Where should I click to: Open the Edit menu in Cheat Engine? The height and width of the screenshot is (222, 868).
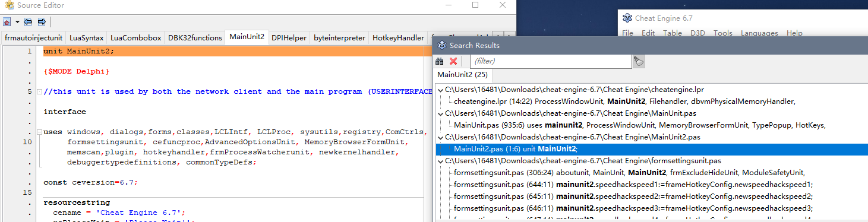click(x=648, y=33)
